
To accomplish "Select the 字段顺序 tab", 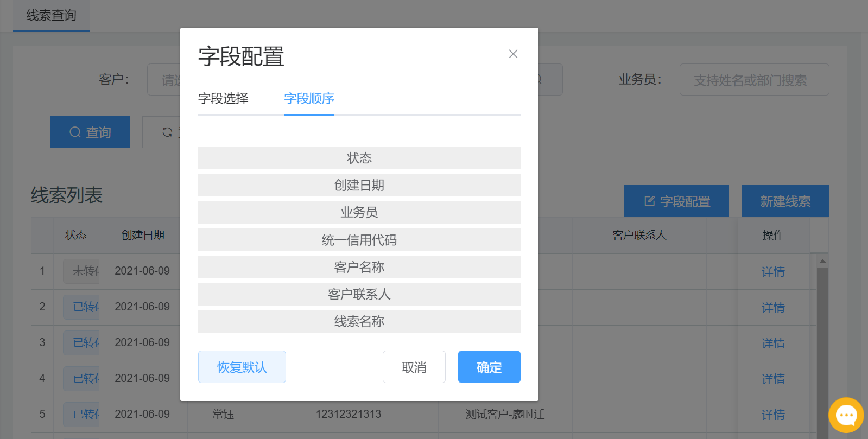I will click(309, 98).
